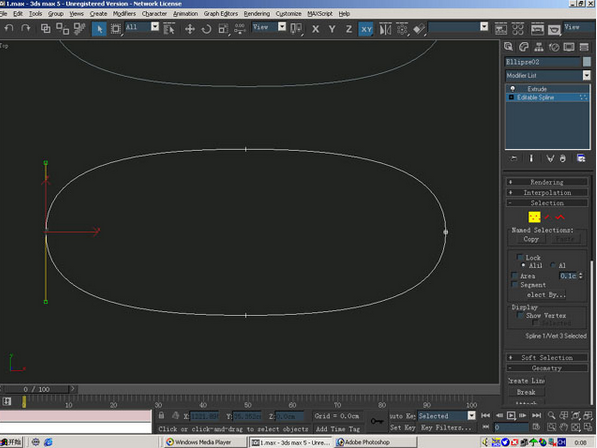Collapse the Selection rollout

coord(547,203)
